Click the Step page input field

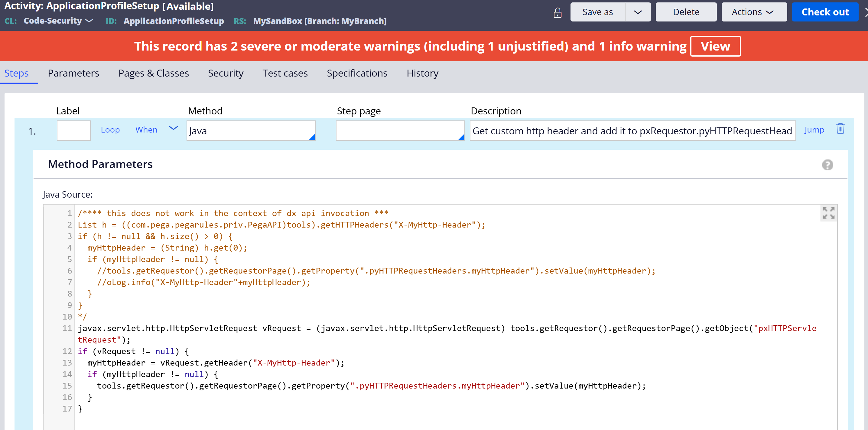(x=400, y=130)
